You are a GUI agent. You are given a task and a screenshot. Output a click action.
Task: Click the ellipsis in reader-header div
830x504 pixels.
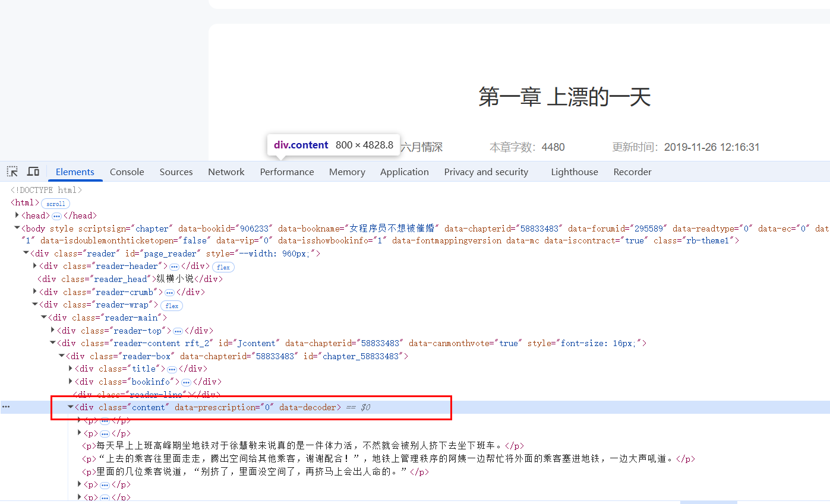(x=174, y=267)
